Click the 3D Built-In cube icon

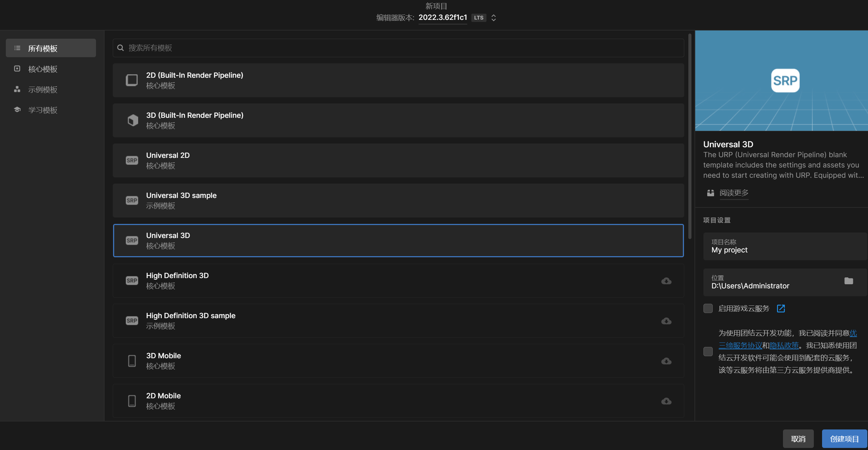(133, 120)
